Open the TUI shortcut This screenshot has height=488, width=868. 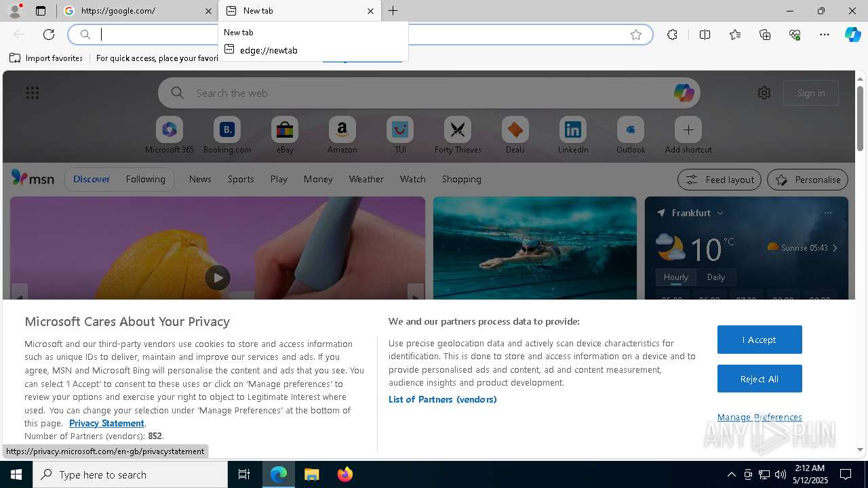(x=400, y=135)
